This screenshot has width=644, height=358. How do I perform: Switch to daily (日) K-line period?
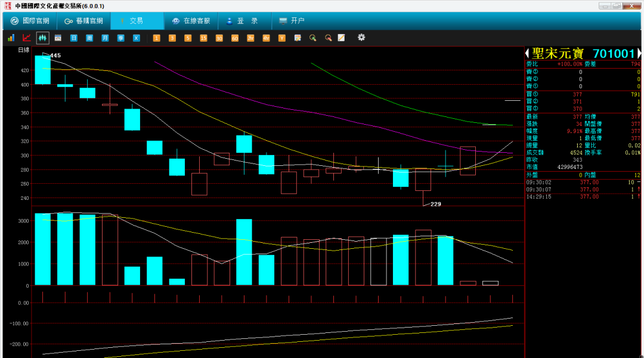click(73, 38)
